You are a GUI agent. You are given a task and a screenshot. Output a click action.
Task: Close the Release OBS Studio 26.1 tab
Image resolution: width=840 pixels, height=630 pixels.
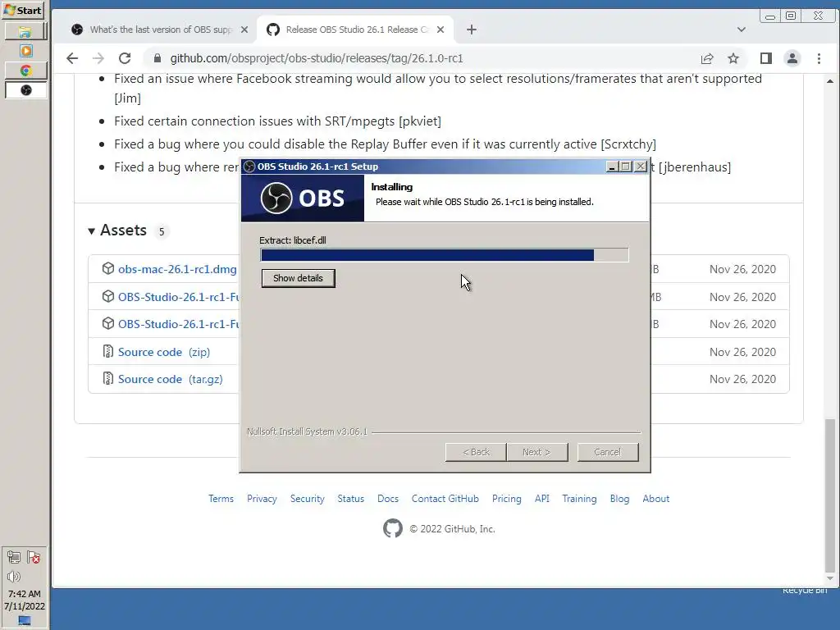pos(441,30)
